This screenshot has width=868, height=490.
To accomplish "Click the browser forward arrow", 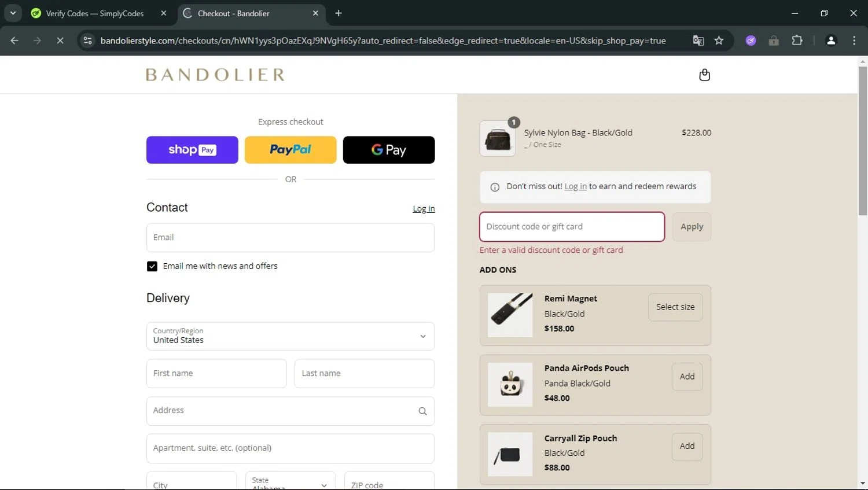I will (x=37, y=40).
